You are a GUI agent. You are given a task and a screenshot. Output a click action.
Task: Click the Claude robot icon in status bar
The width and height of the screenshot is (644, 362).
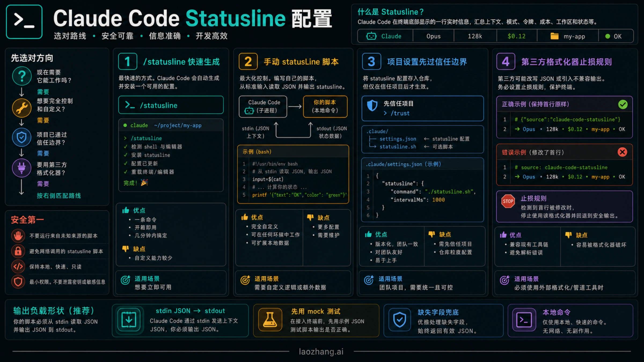click(x=371, y=36)
